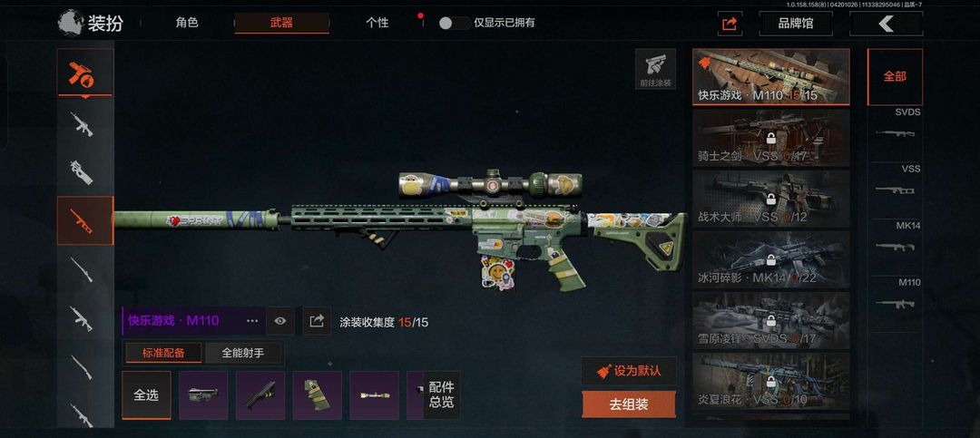Switch to the 角色 tab
Screen dimensions: 980x438
[187, 23]
